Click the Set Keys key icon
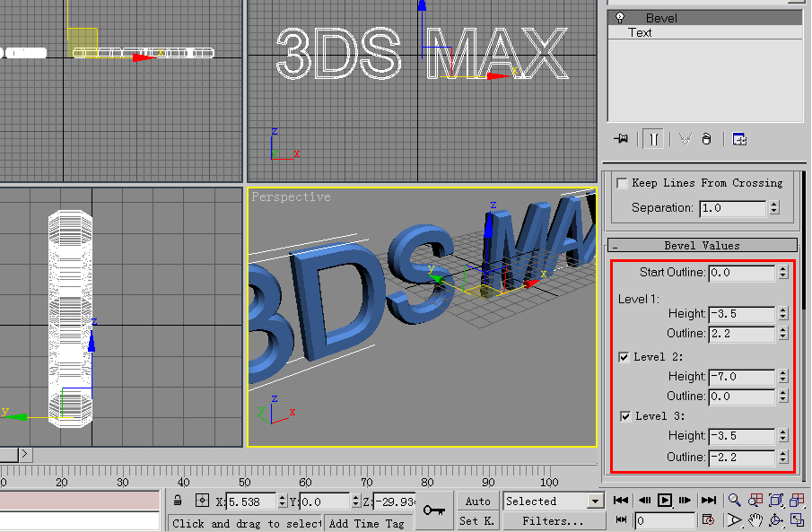 [x=434, y=510]
